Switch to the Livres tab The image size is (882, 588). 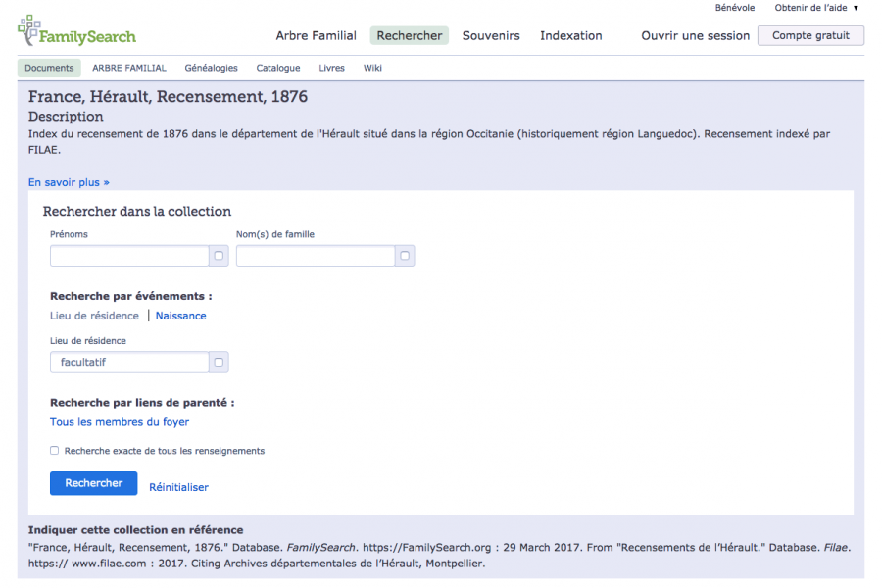point(331,68)
